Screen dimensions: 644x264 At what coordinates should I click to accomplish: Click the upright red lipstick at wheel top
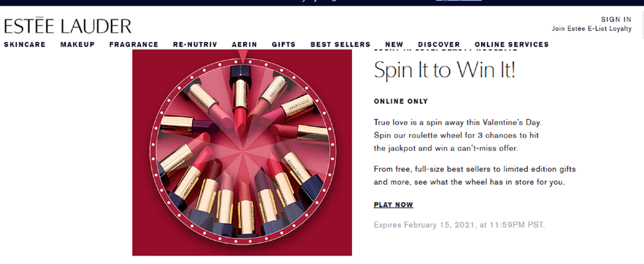pos(240,99)
